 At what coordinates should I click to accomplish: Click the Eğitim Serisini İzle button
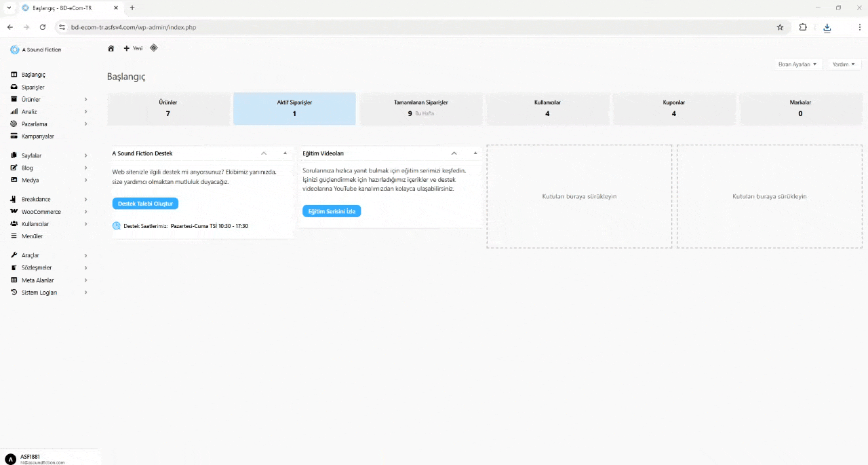(x=332, y=211)
